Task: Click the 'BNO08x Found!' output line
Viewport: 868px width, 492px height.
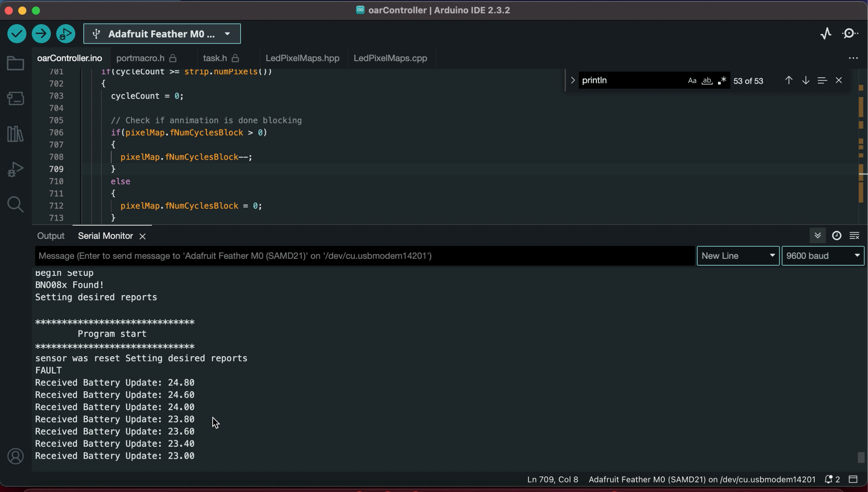Action: [x=69, y=285]
